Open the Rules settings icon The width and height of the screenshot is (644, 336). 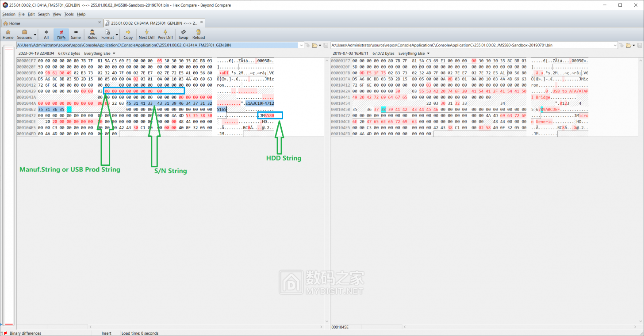(92, 34)
